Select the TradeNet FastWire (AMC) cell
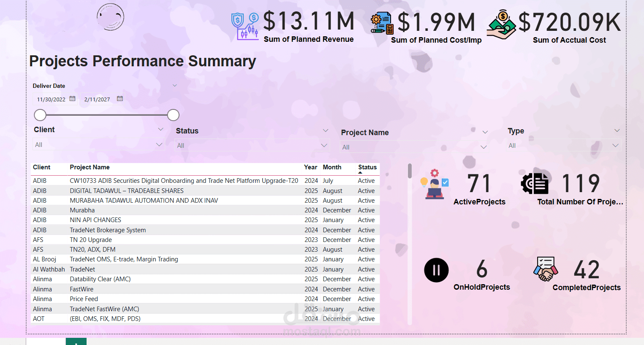 click(104, 309)
